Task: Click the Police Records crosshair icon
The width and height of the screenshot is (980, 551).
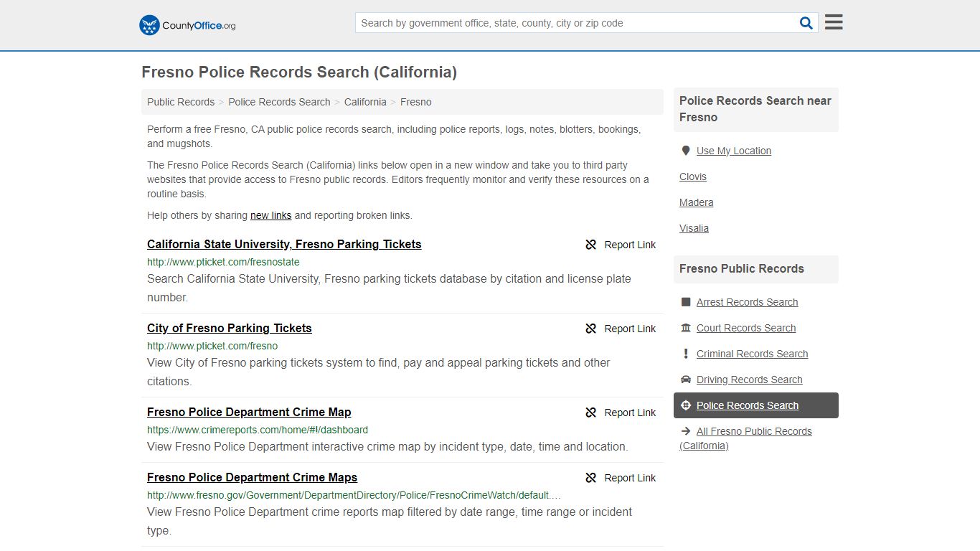Action: coord(686,405)
